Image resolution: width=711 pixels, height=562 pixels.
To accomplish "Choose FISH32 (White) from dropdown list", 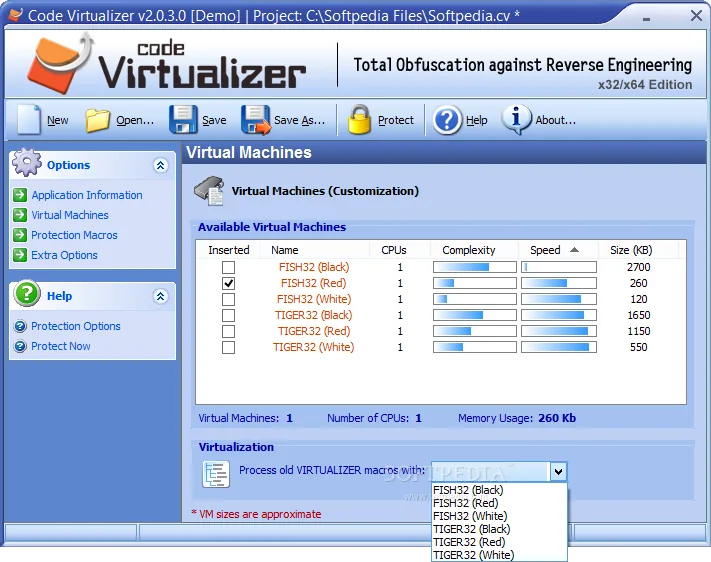I will [x=499, y=516].
